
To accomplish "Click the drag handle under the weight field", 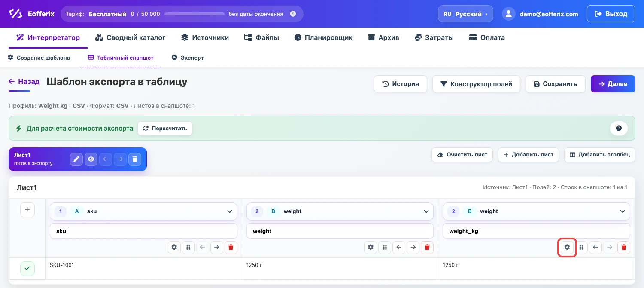I will pos(385,247).
